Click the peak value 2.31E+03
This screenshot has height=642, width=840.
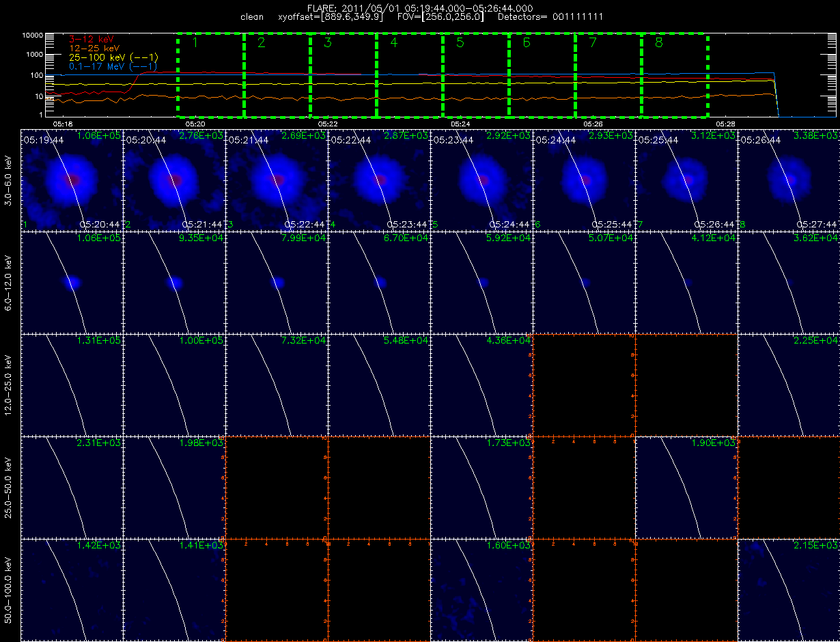coord(99,443)
